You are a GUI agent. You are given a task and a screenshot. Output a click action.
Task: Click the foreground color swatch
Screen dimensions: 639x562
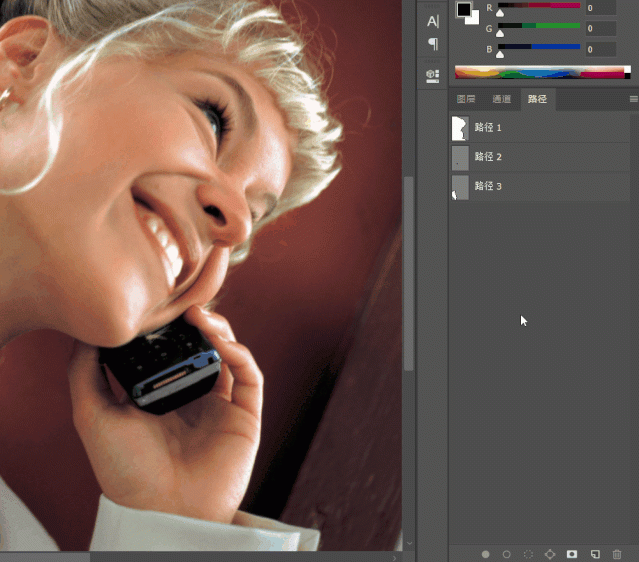click(x=463, y=9)
